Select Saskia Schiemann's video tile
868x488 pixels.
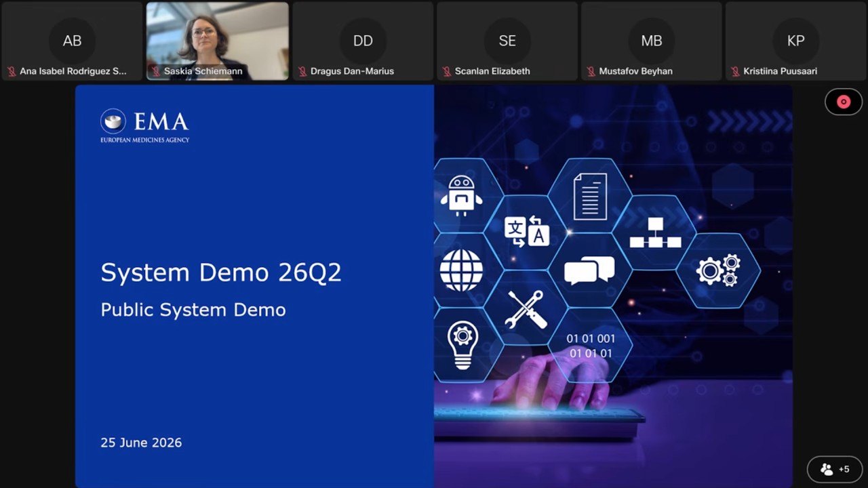(x=218, y=41)
